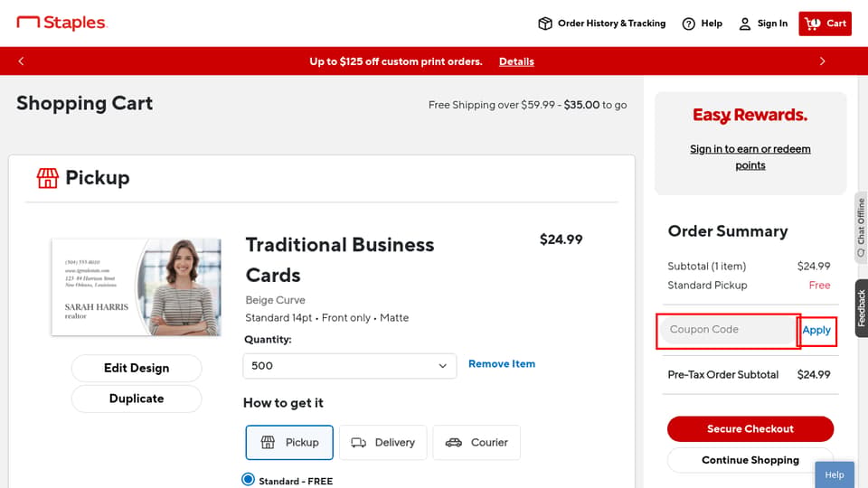Show previous promo banner with left chevron
The image size is (868, 488).
tap(21, 61)
